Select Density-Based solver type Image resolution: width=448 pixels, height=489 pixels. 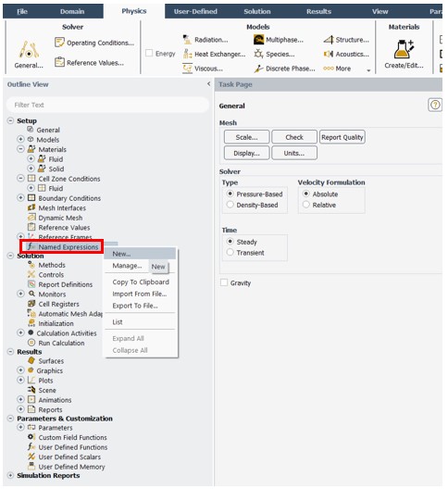point(230,205)
